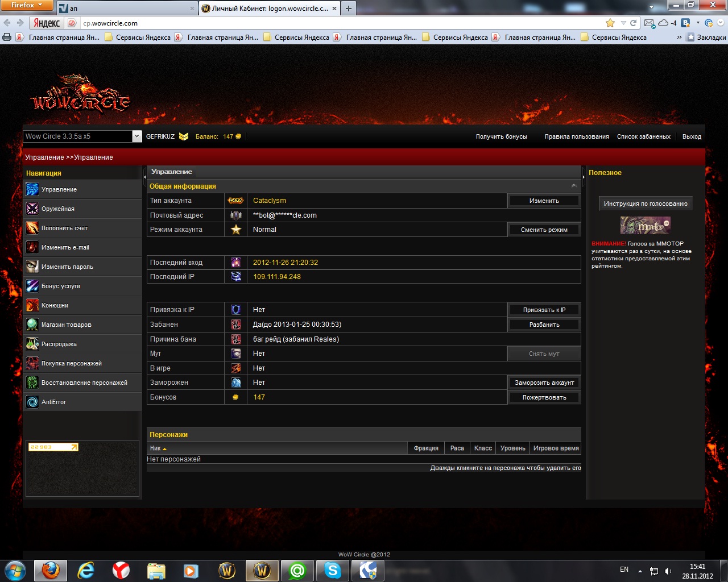Screen dimensions: 728x582
Task: Open Skype from the taskbar
Action: coord(333,570)
